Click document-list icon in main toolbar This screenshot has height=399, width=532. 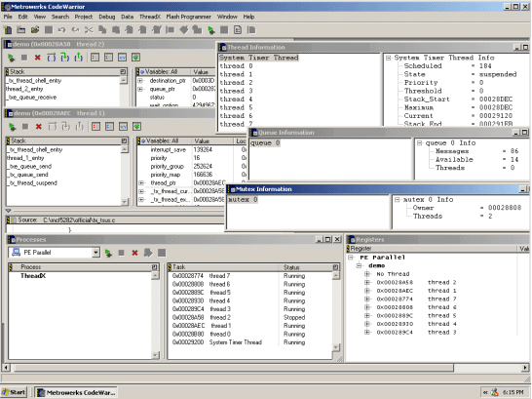238,30
